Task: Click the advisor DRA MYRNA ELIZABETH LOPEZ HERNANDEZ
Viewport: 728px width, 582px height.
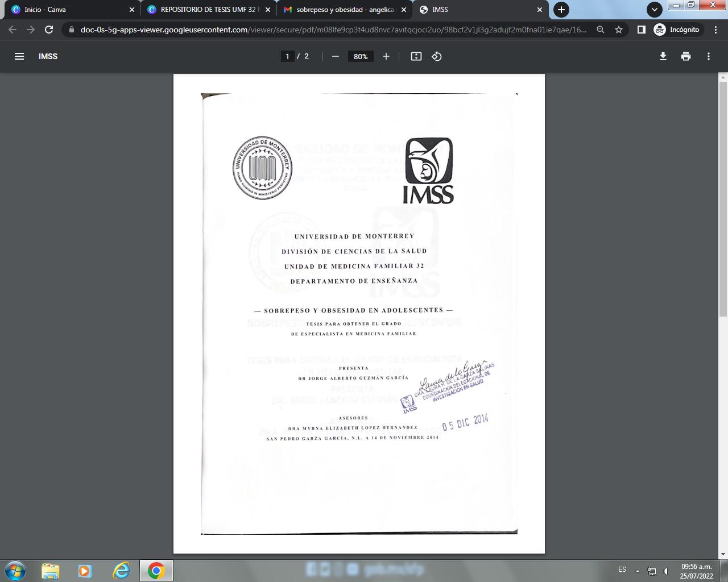Action: [353, 428]
